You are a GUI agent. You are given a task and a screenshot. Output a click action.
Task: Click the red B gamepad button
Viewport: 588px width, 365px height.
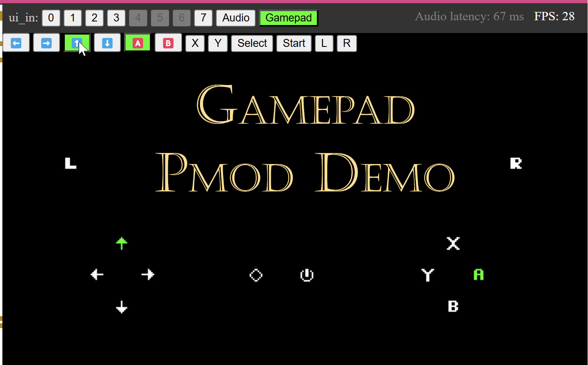pyautogui.click(x=168, y=43)
